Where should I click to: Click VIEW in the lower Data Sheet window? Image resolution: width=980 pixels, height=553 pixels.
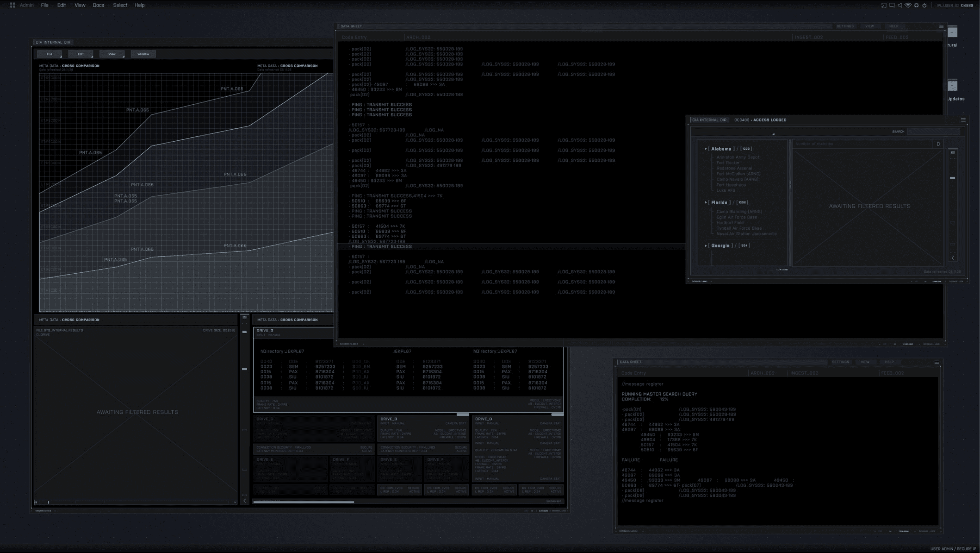[865, 362]
